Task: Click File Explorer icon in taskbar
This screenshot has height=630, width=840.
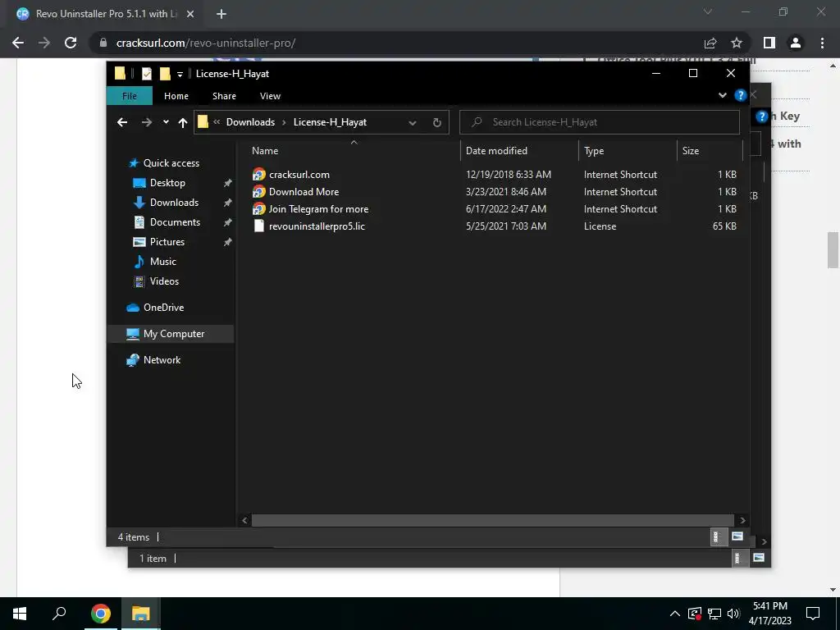Action: 140,614
